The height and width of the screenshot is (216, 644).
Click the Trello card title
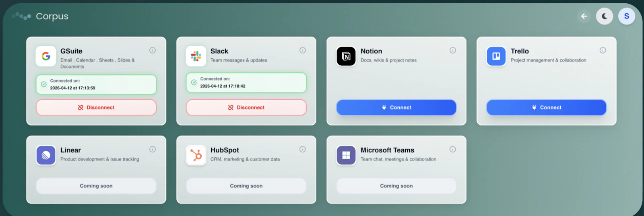point(520,51)
